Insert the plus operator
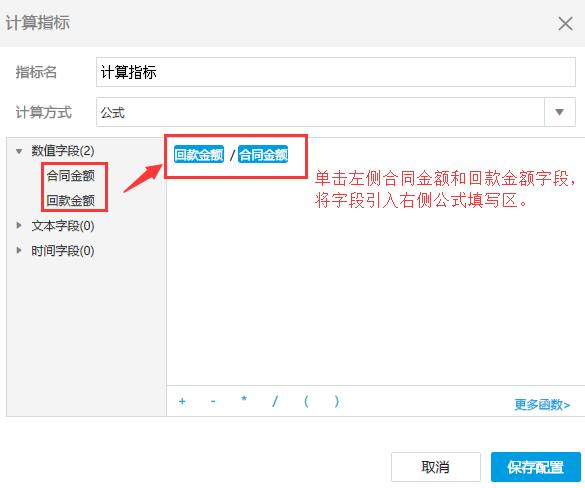Screen dimensions: 585x488 [x=182, y=401]
